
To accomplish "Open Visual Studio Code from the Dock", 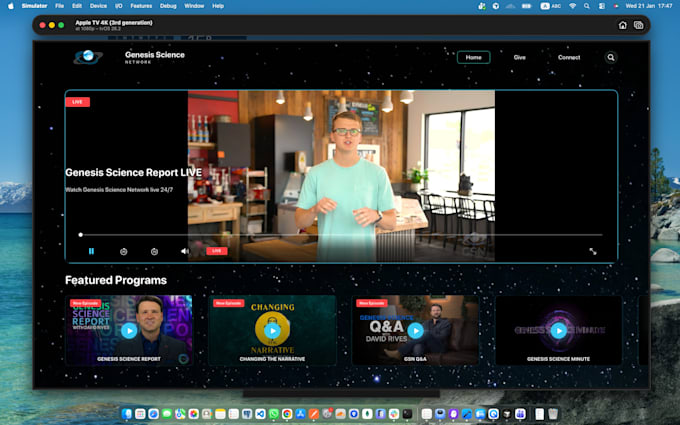I will [x=260, y=414].
